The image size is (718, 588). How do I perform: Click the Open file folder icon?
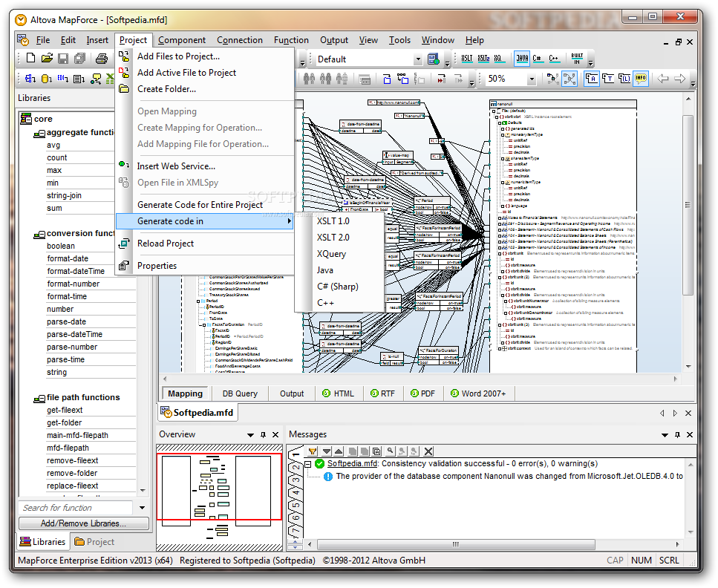point(47,58)
